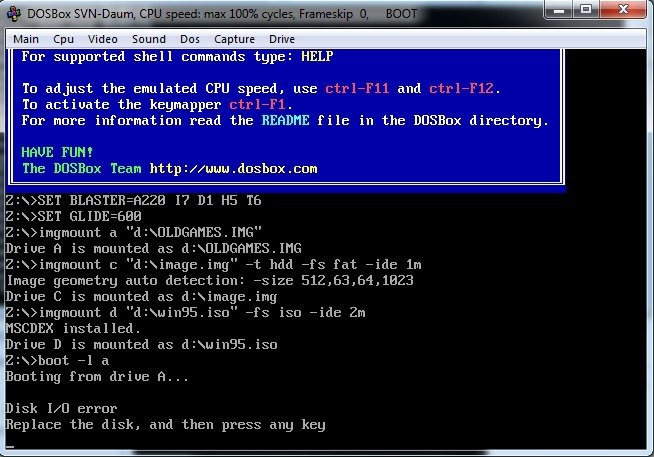Close the DOSBox window
The image size is (654, 457).
pos(623,9)
